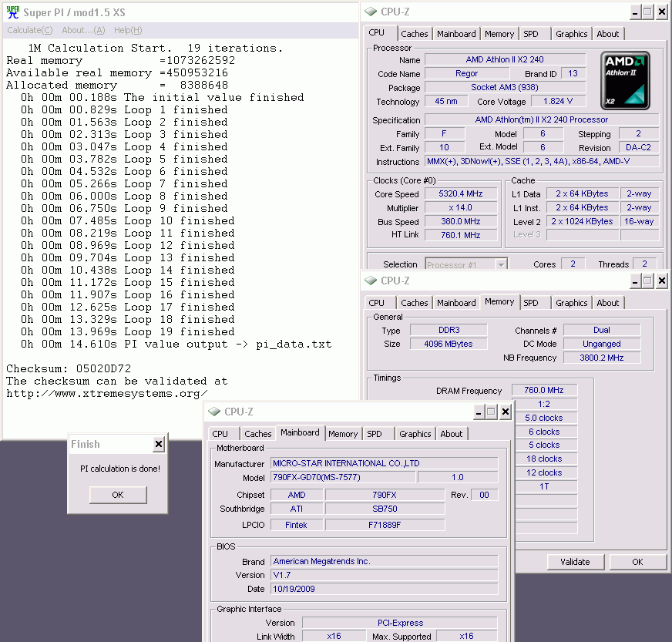Click the DDR3 memory type field

(x=449, y=330)
